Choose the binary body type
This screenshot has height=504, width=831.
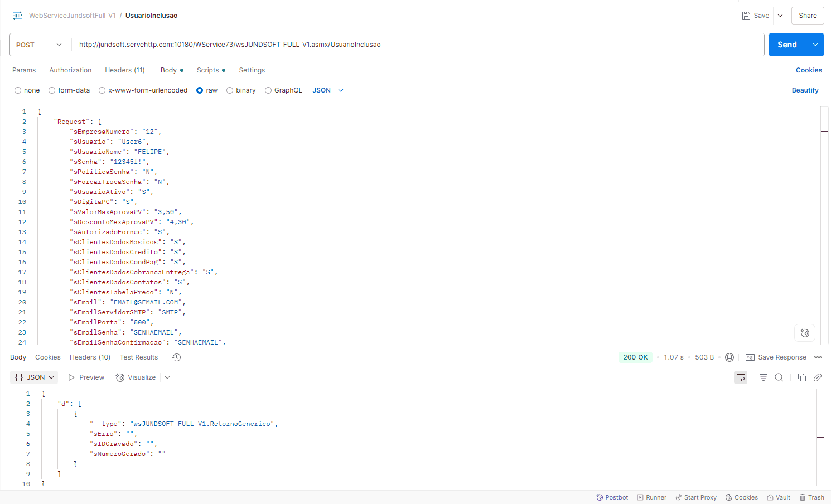click(230, 90)
